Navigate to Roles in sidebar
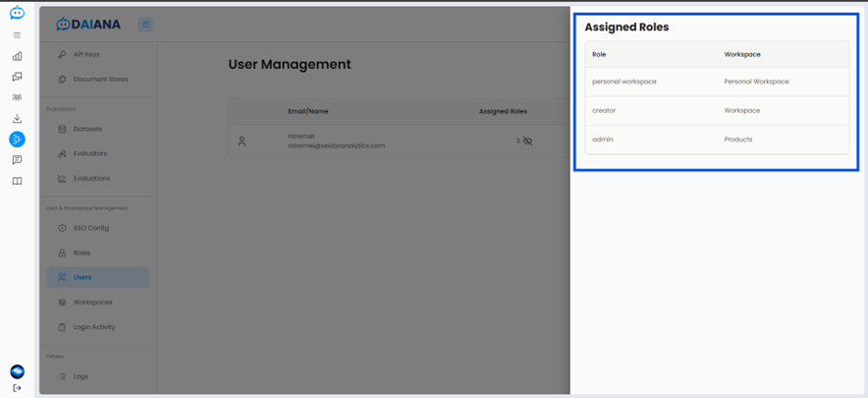868x398 pixels. click(x=81, y=253)
